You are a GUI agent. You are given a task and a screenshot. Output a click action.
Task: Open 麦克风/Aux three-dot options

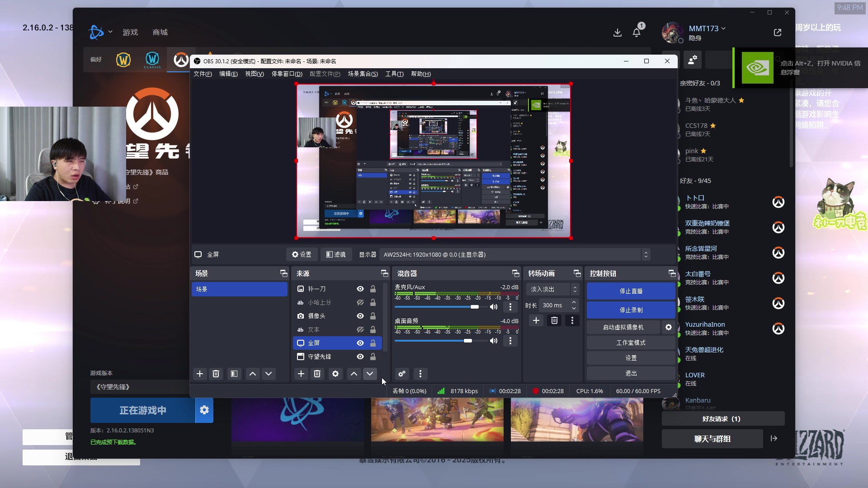click(x=510, y=307)
